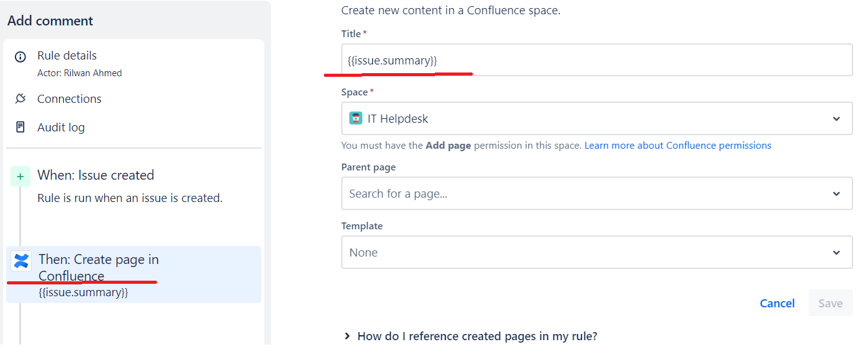The image size is (868, 360).
Task: Click the IT Helpdesk space avatar icon
Action: 355,118
